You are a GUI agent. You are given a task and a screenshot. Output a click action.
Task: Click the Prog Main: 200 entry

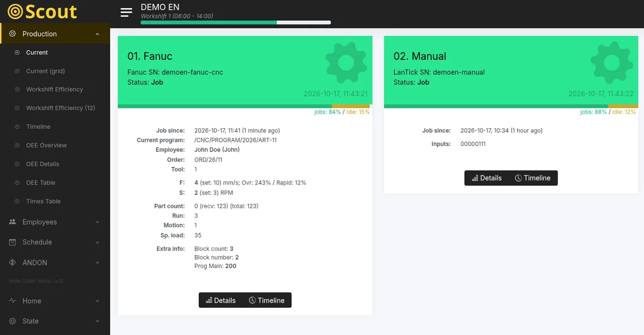tap(215, 266)
